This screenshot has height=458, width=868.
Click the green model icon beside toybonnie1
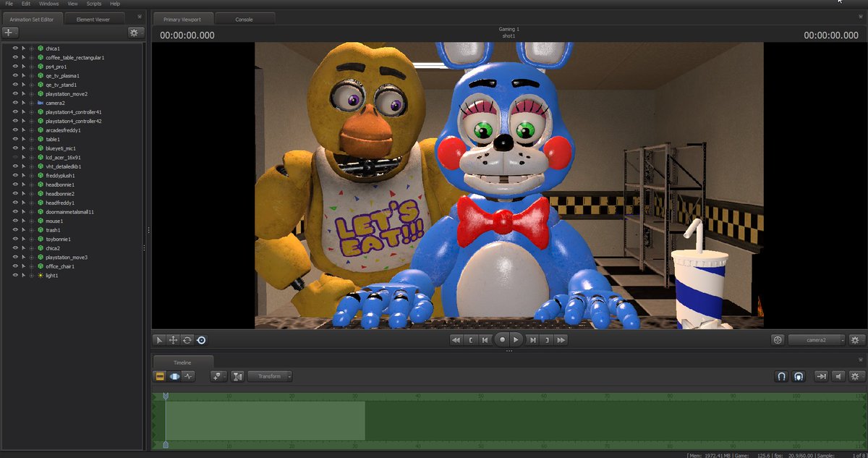click(x=41, y=239)
